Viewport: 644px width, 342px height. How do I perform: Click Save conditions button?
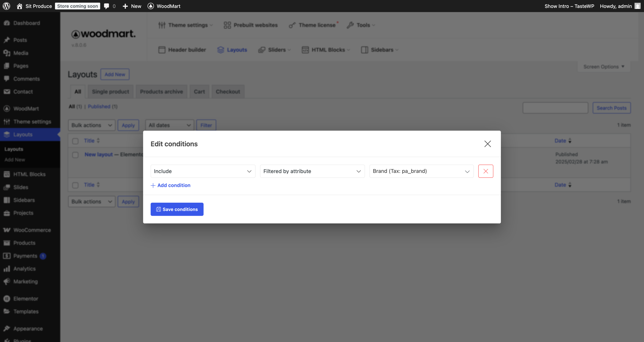point(177,209)
